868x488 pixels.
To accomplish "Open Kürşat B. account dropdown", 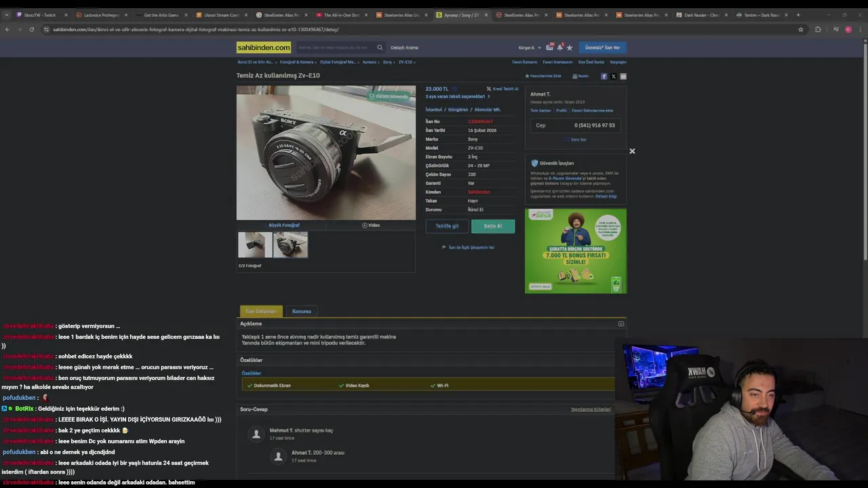I will point(530,47).
